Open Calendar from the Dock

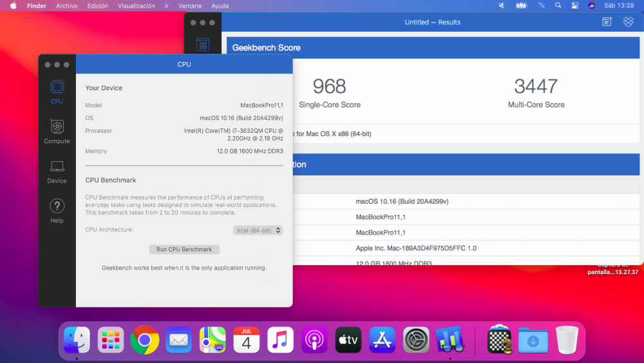(x=247, y=340)
